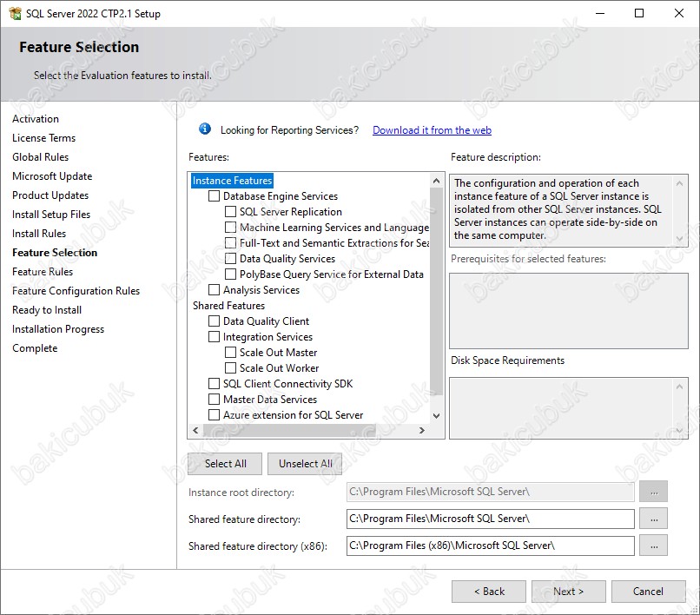
Task: Check SQL Server Replication
Action: (x=230, y=212)
